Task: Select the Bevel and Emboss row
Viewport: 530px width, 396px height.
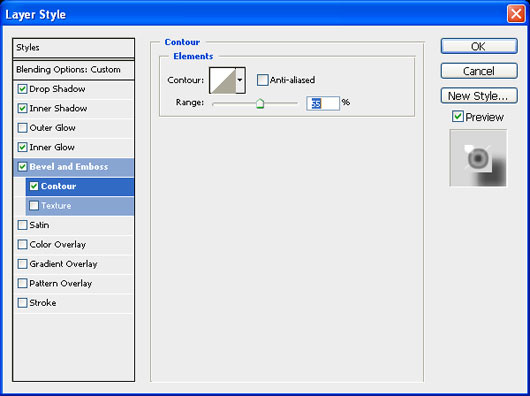Action: tap(73, 167)
